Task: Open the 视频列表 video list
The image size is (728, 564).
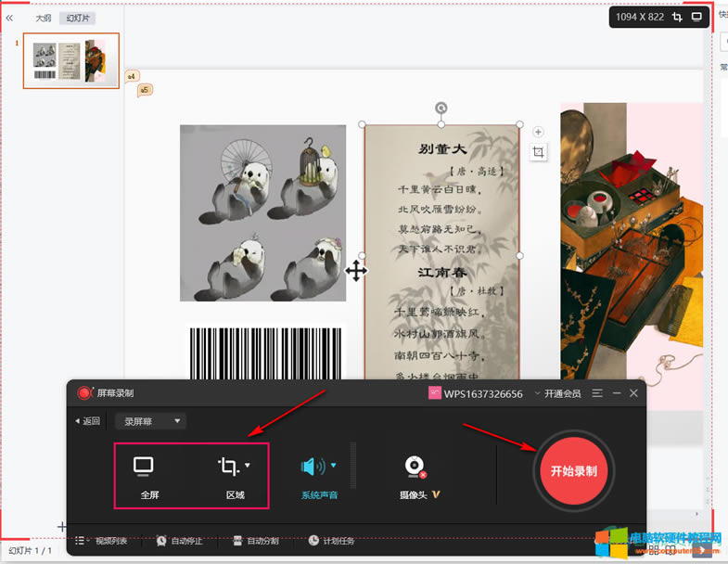Action: tap(102, 541)
